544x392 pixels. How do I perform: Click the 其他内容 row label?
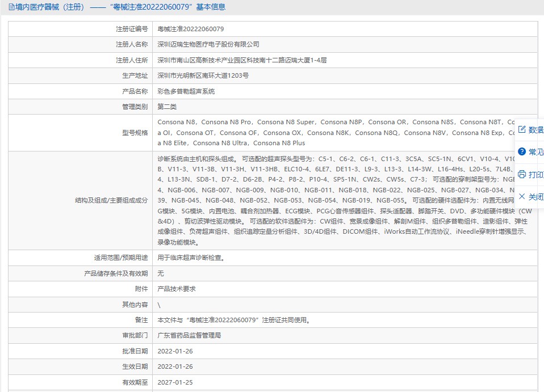[135, 305]
